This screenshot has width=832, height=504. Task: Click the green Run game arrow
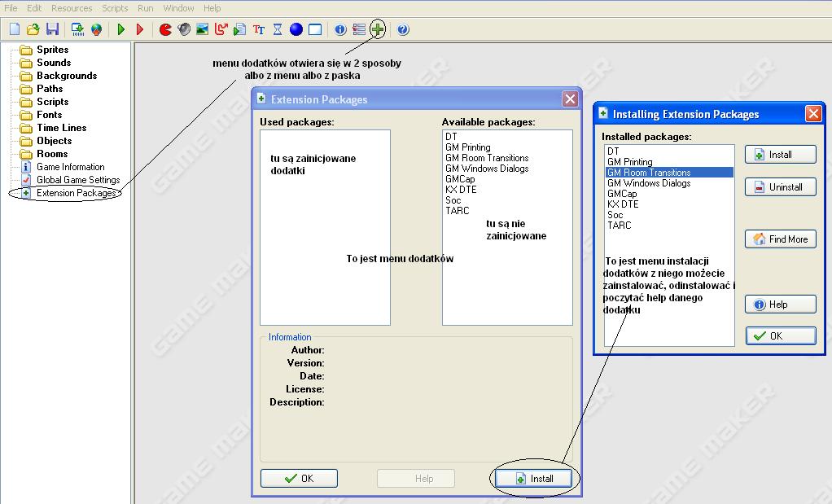tap(121, 30)
